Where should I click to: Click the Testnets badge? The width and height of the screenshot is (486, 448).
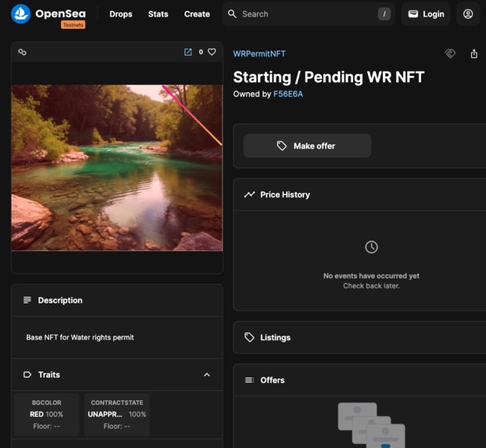(x=73, y=25)
